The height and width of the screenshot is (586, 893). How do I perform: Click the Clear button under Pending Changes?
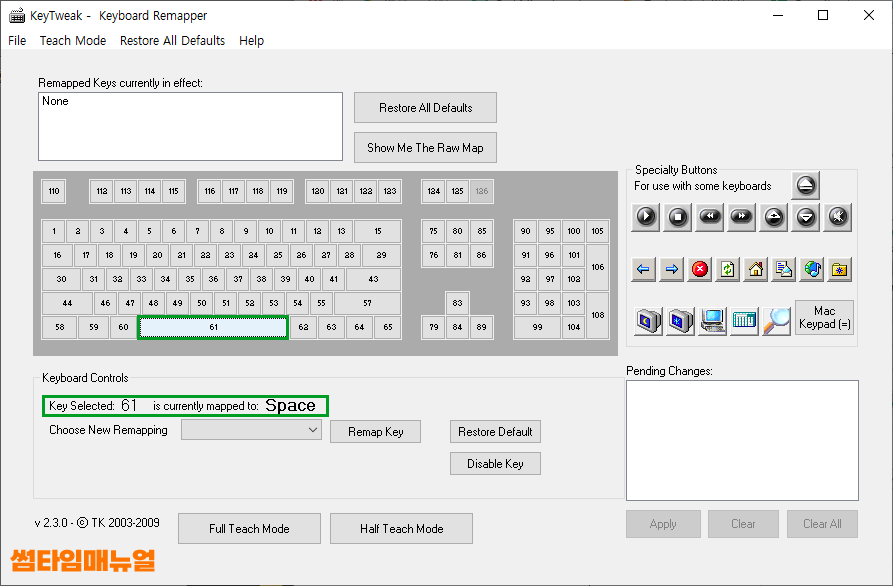click(x=743, y=524)
